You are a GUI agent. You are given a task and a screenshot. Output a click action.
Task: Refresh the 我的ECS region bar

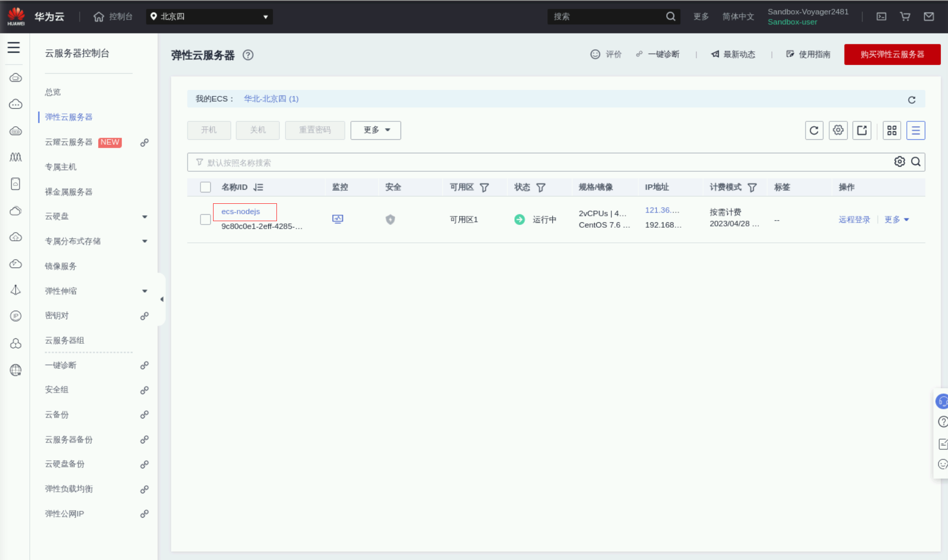coord(912,100)
